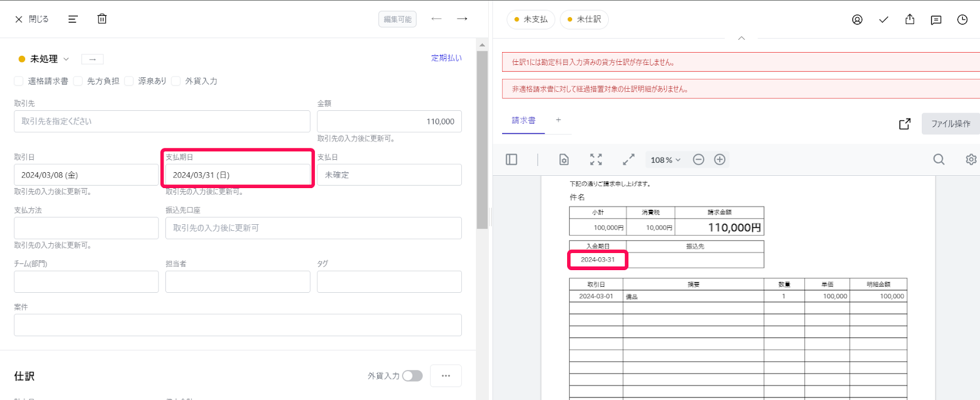
Task: Click the fit-to-page expand corners icon
Action: pos(596,159)
